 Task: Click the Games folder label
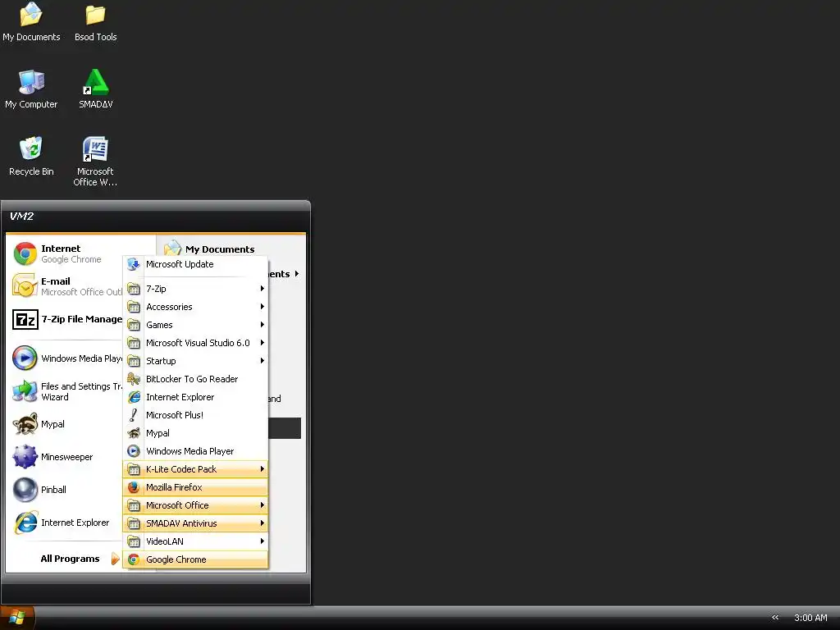pyautogui.click(x=159, y=325)
